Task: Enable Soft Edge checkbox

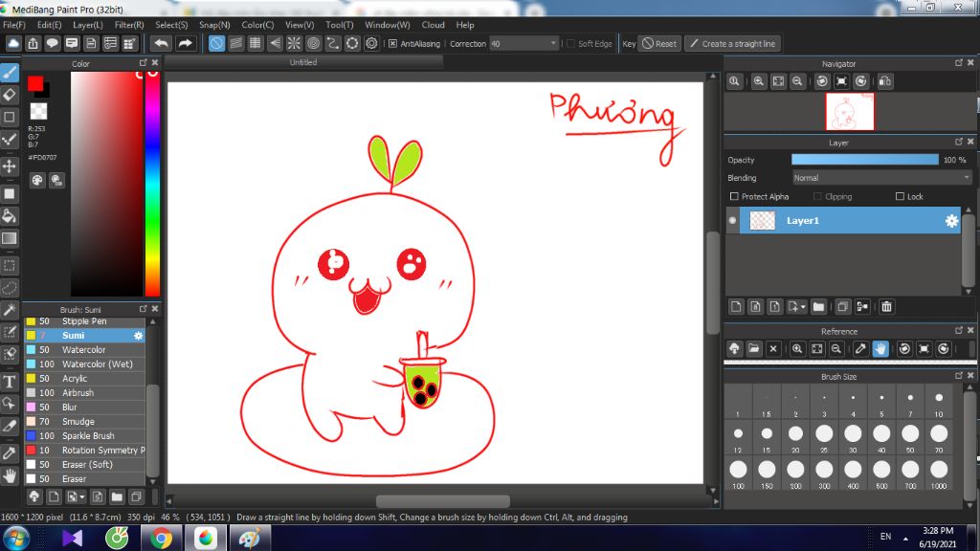Action: (570, 44)
